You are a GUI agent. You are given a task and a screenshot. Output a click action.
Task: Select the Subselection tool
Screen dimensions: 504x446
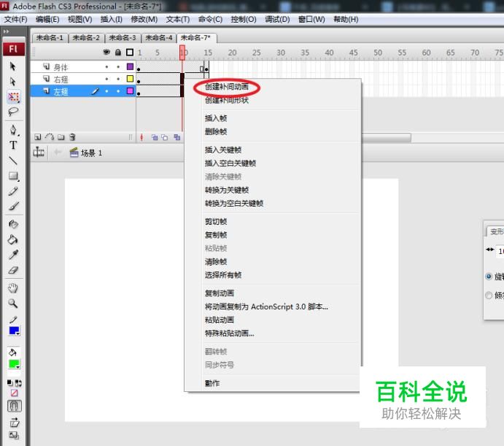(13, 82)
